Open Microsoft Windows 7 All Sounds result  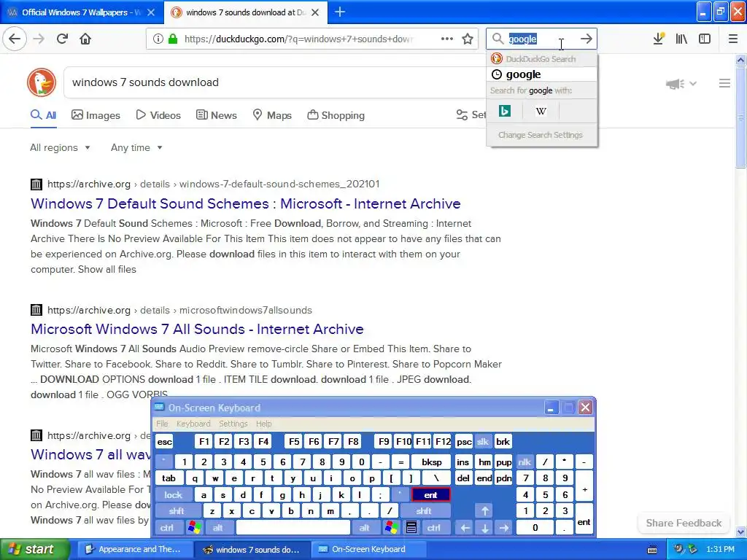click(x=197, y=329)
